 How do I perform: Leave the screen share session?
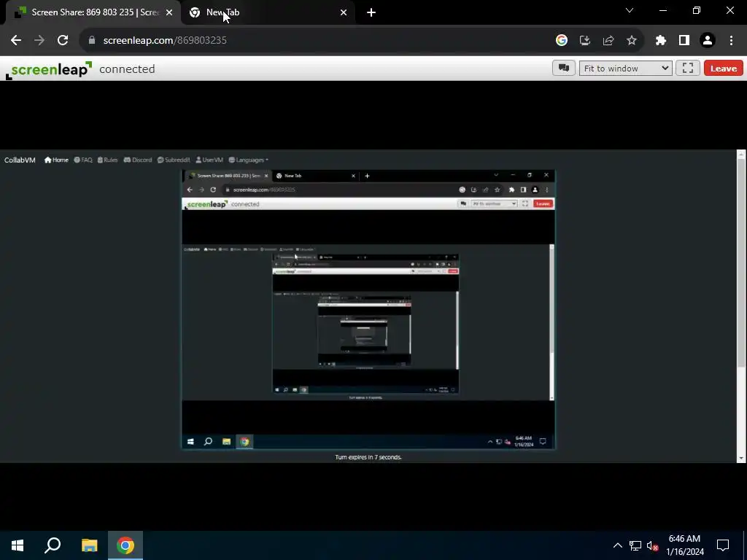[x=723, y=68]
